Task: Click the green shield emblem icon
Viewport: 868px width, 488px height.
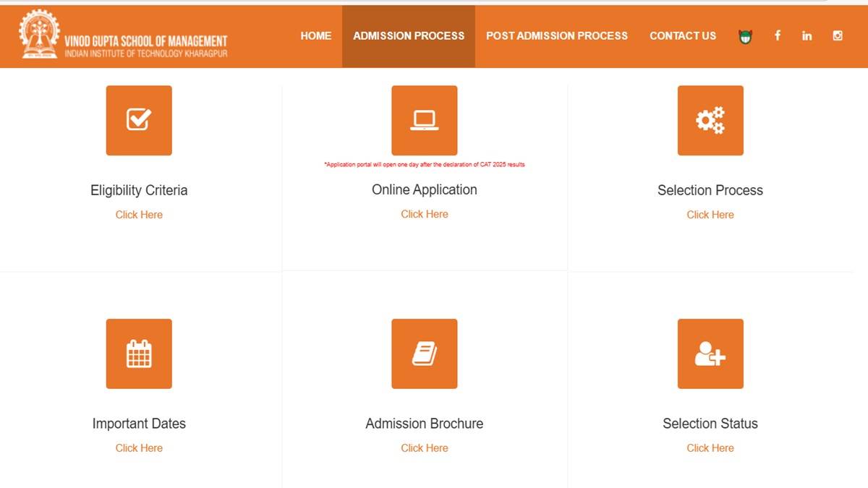Action: 745,36
